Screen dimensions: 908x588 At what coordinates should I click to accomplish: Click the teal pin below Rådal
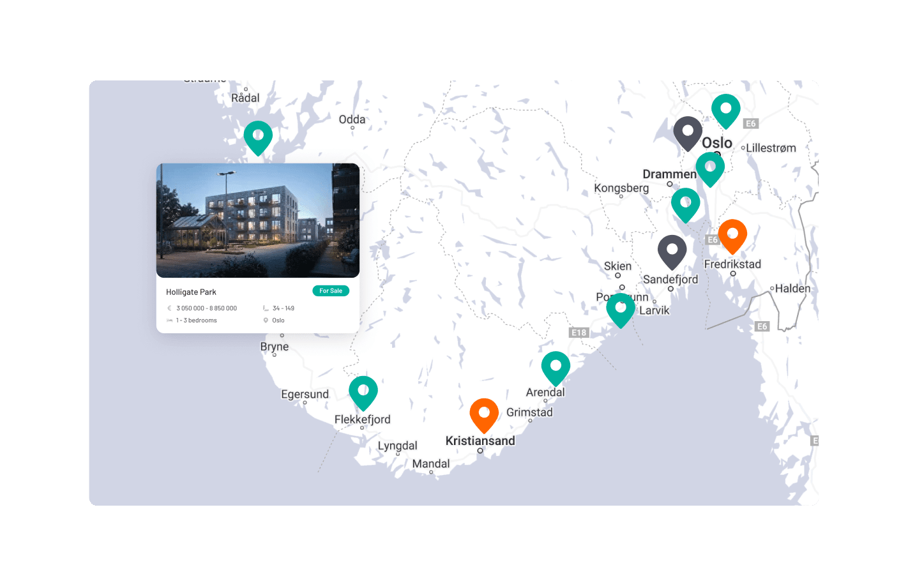tap(258, 137)
